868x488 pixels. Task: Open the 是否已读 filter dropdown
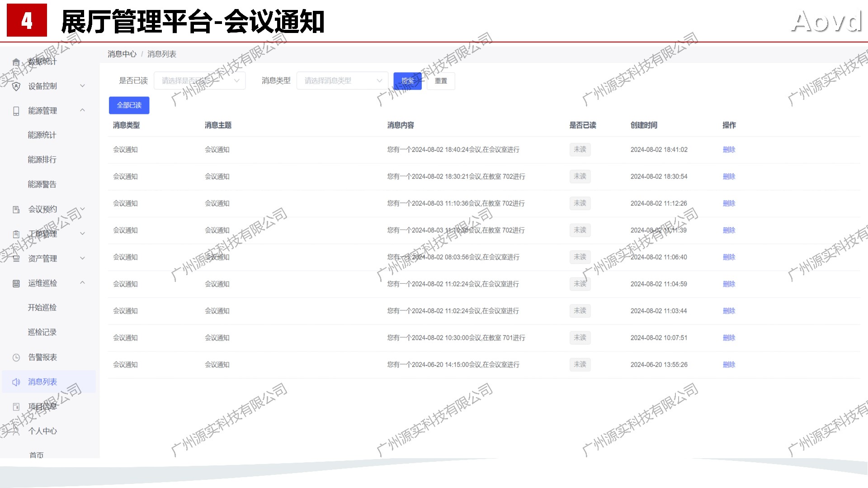199,81
